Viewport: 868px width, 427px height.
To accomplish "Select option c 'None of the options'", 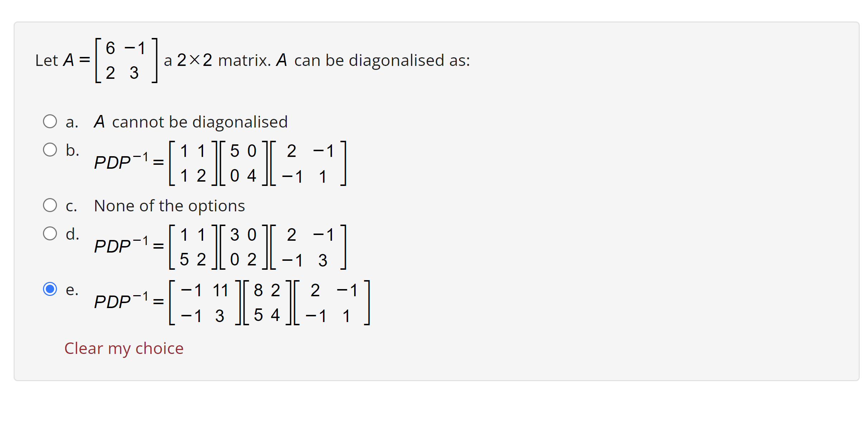I will click(50, 205).
